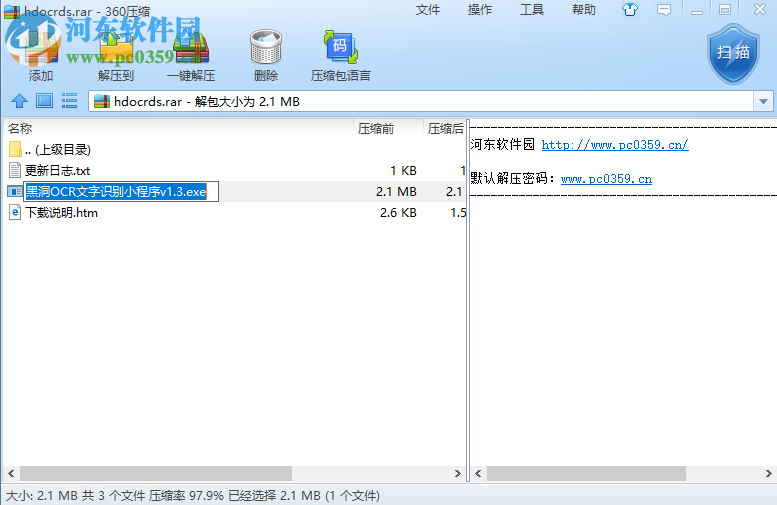777x505 pixels.
Task: Click the file list horizontal scrollbar thumb
Action: pyautogui.click(x=156, y=473)
